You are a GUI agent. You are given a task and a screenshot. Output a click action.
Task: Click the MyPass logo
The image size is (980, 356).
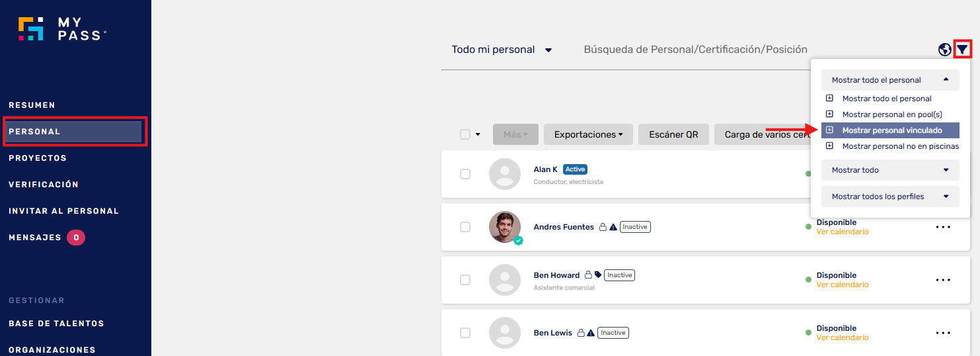[x=62, y=29]
